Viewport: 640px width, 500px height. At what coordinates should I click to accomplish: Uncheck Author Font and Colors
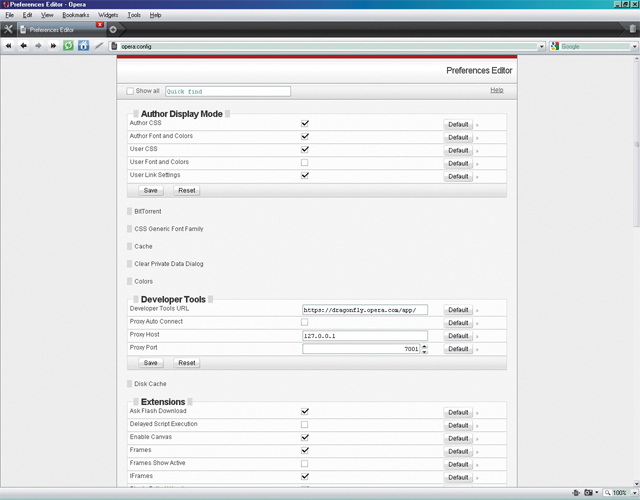[x=304, y=136]
